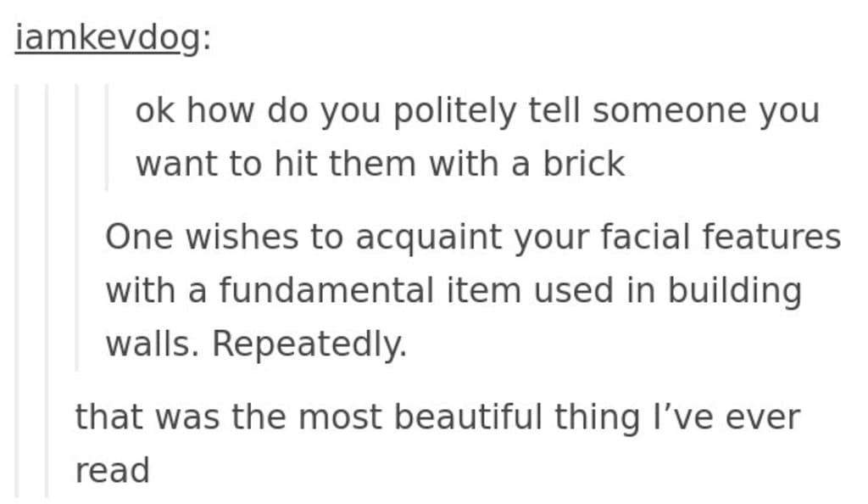Screen dimensions: 868x504
Task: Open the iamkevdog username link
Action: 108,39
